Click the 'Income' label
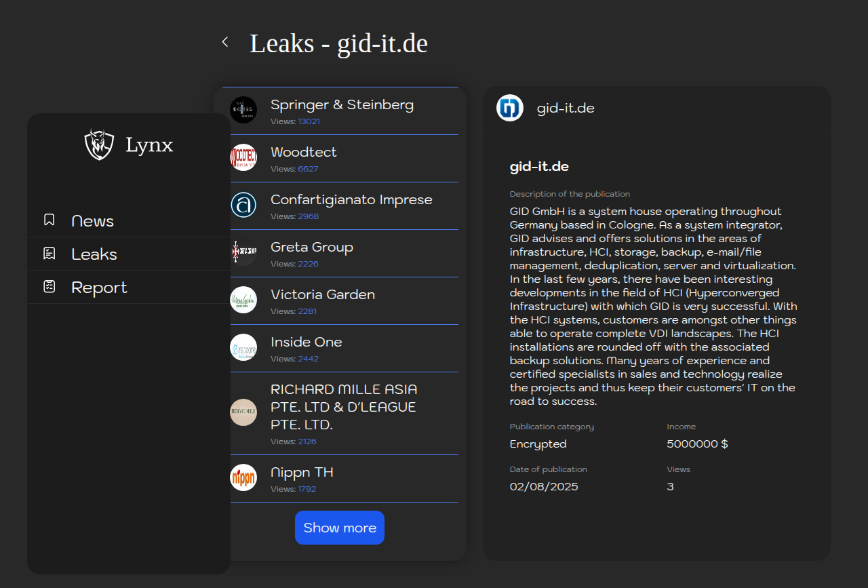 pos(682,427)
